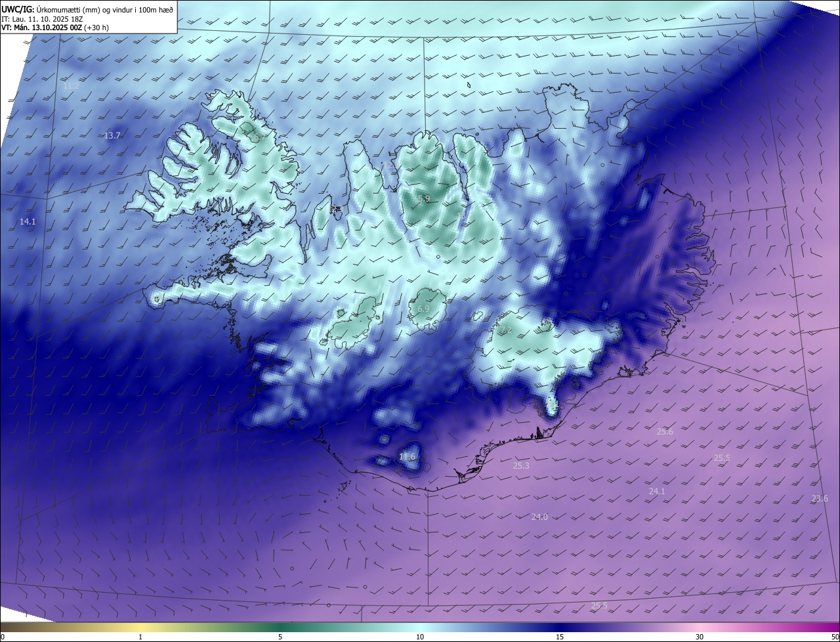
Task: Click the IT: Lau. 11. 10. 2025 18Z line
Action: (x=43, y=18)
